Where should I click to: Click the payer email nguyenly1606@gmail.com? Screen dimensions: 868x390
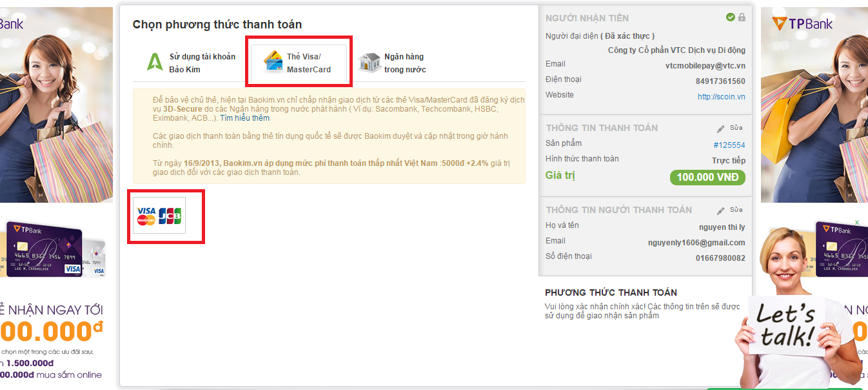tap(696, 243)
